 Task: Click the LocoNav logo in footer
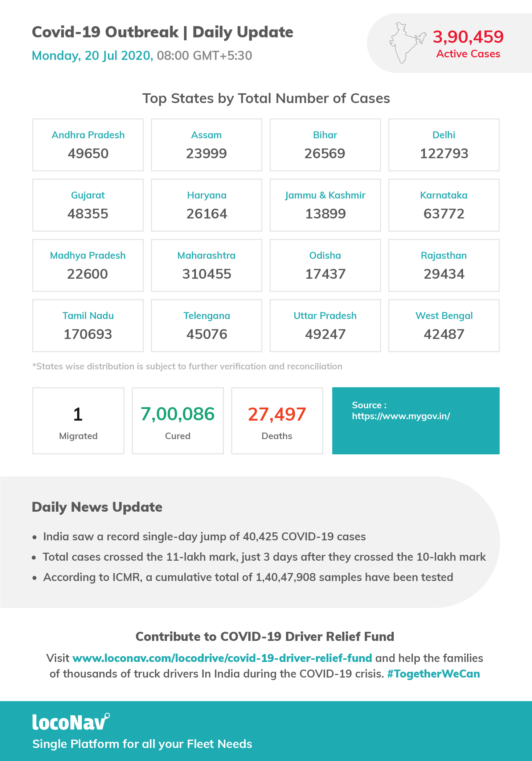[71, 721]
